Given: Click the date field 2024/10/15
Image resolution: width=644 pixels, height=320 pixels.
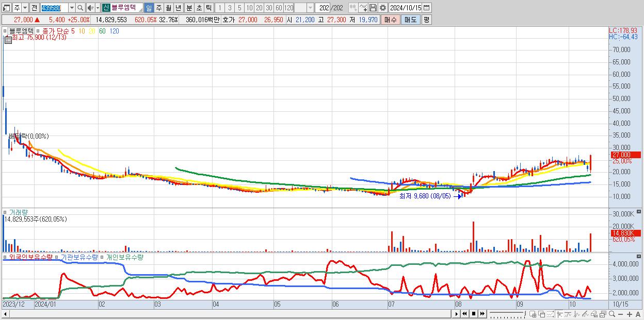Looking at the screenshot, I should click(x=406, y=8).
